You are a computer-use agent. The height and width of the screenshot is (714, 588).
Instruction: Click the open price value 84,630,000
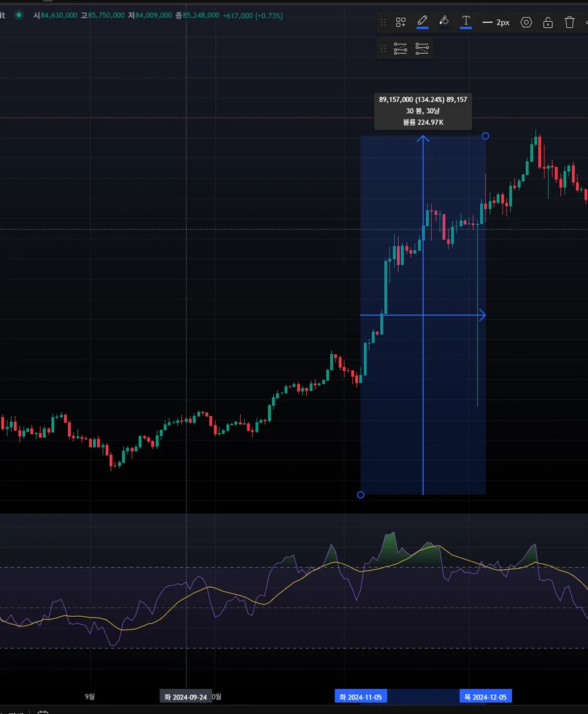click(59, 15)
